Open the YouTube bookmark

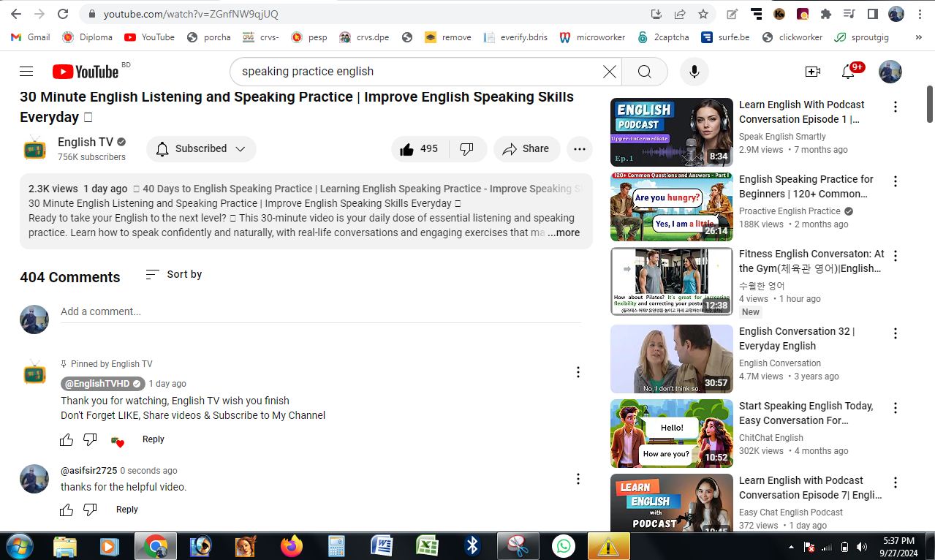[150, 37]
